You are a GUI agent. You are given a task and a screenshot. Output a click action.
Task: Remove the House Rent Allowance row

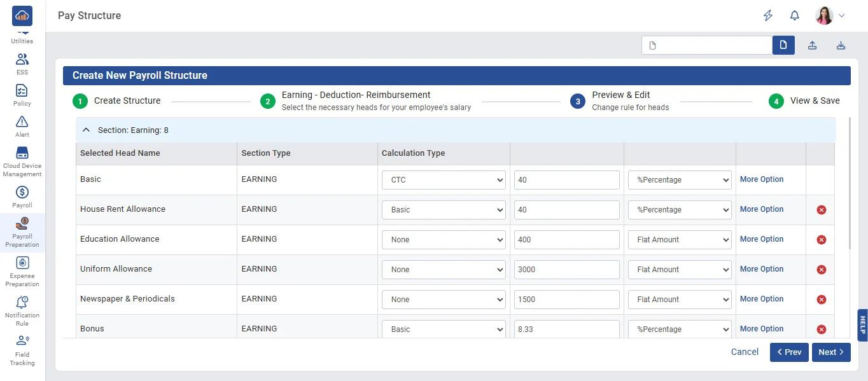(x=821, y=210)
